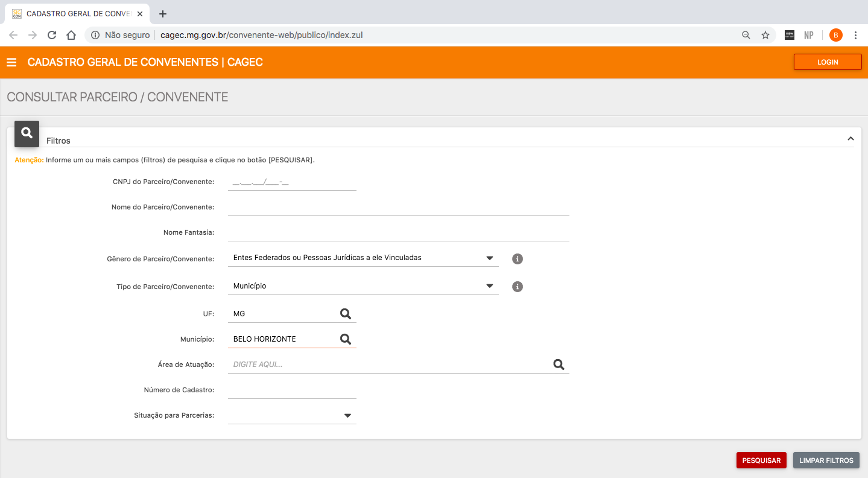Click the LIMPAR FILTROS button

pyautogui.click(x=826, y=460)
